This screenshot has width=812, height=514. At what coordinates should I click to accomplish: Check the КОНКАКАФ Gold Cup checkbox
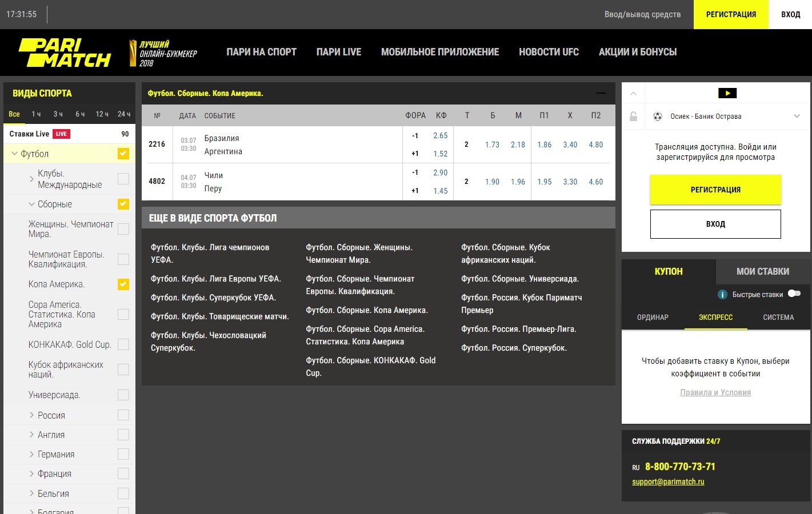[x=123, y=344]
